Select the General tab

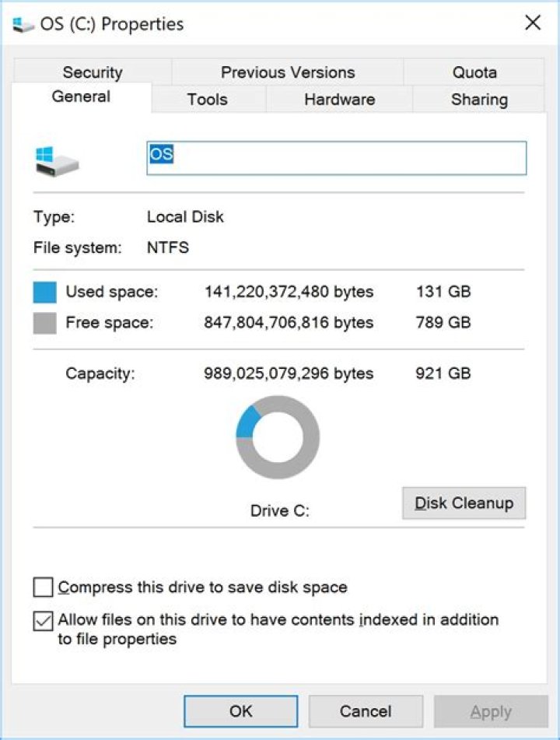[x=81, y=97]
